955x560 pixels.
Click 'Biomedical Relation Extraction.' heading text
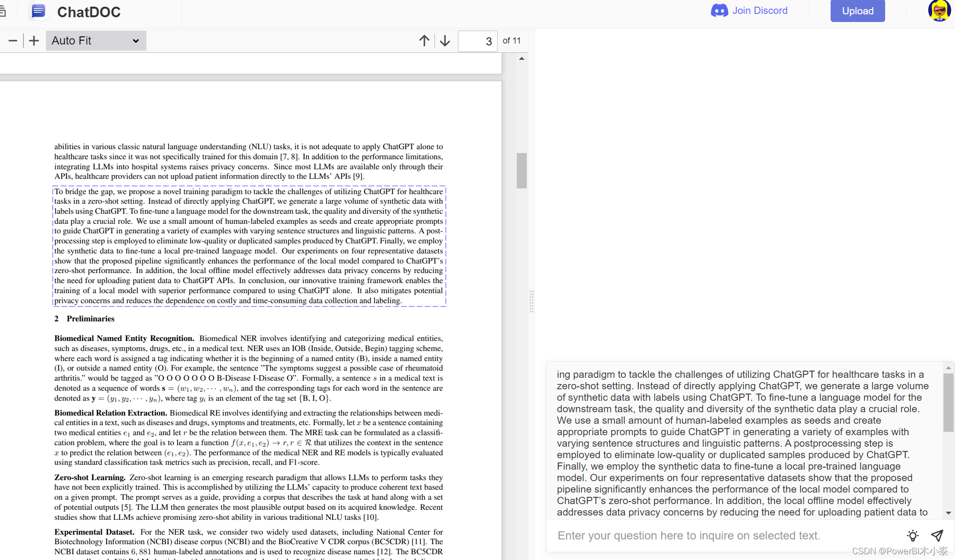pos(111,413)
